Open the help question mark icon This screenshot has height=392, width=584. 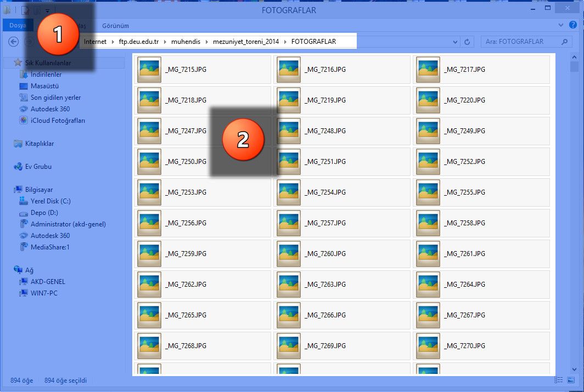(x=573, y=25)
